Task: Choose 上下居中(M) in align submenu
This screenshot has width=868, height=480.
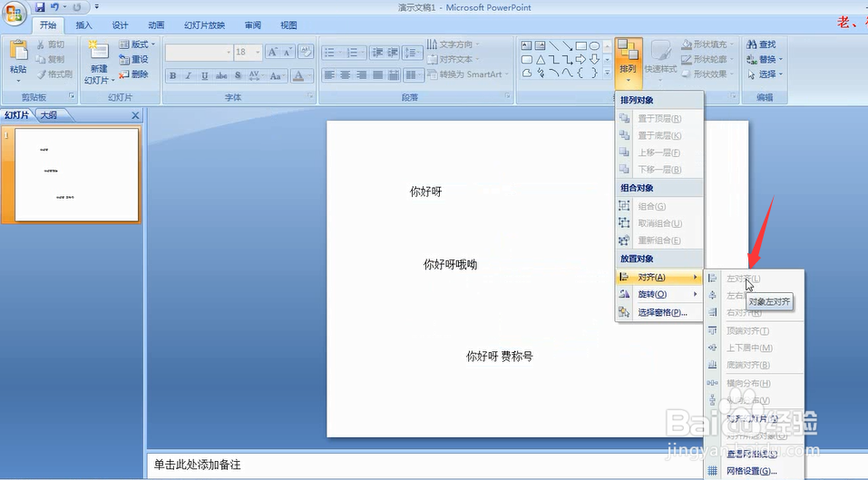Action: pos(754,348)
